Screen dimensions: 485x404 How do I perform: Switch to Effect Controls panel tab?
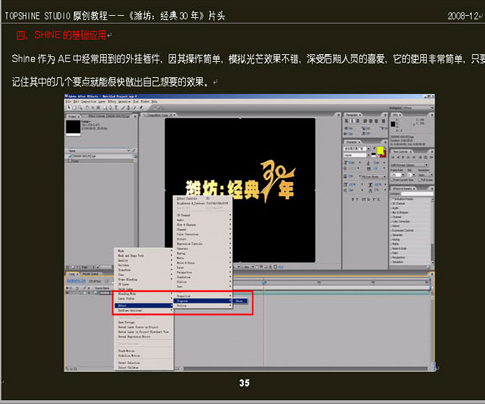point(108,116)
